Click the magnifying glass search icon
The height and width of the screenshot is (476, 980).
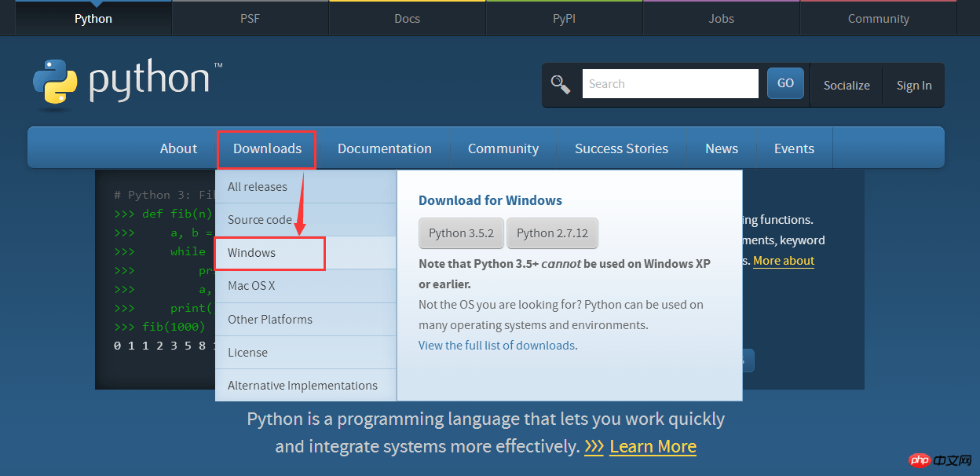pyautogui.click(x=561, y=84)
